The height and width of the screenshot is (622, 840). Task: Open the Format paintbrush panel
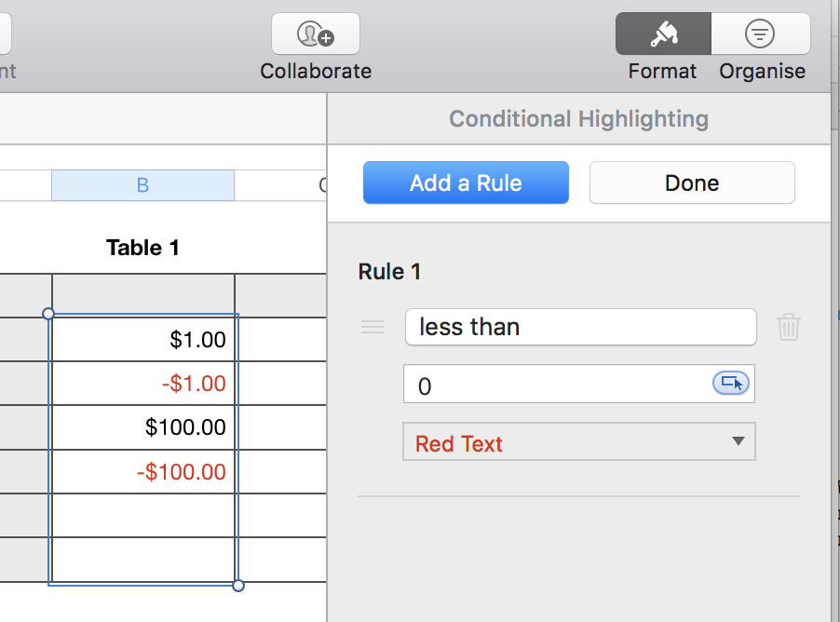pos(663,34)
